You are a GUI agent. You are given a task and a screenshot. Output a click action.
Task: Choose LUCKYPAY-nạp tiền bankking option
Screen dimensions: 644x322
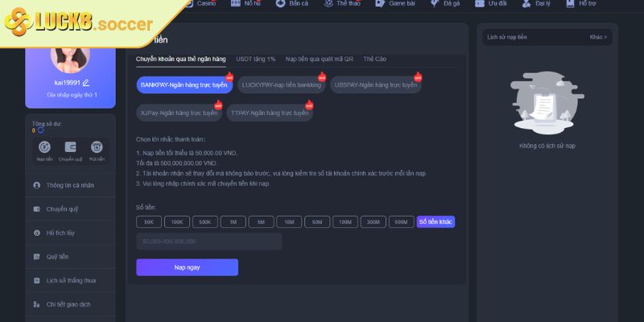pos(281,85)
